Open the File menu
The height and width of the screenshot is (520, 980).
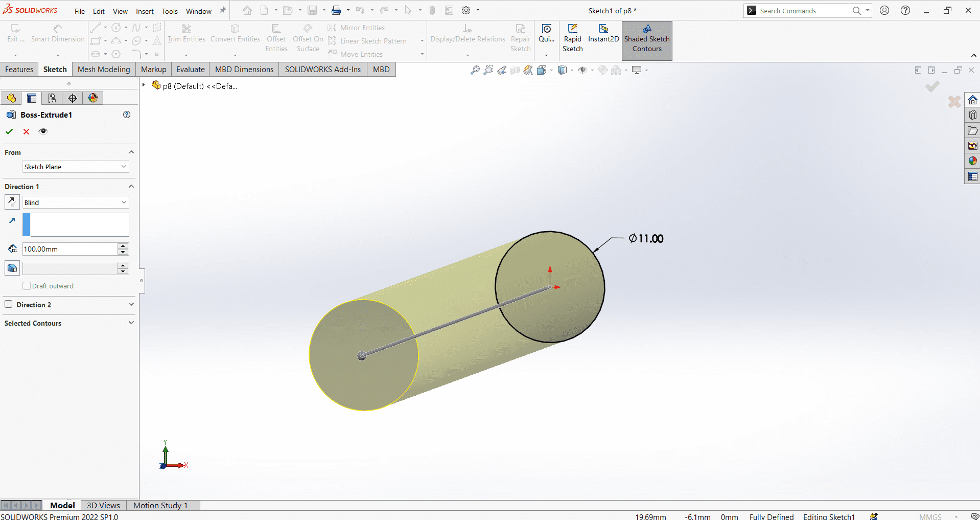tap(80, 11)
